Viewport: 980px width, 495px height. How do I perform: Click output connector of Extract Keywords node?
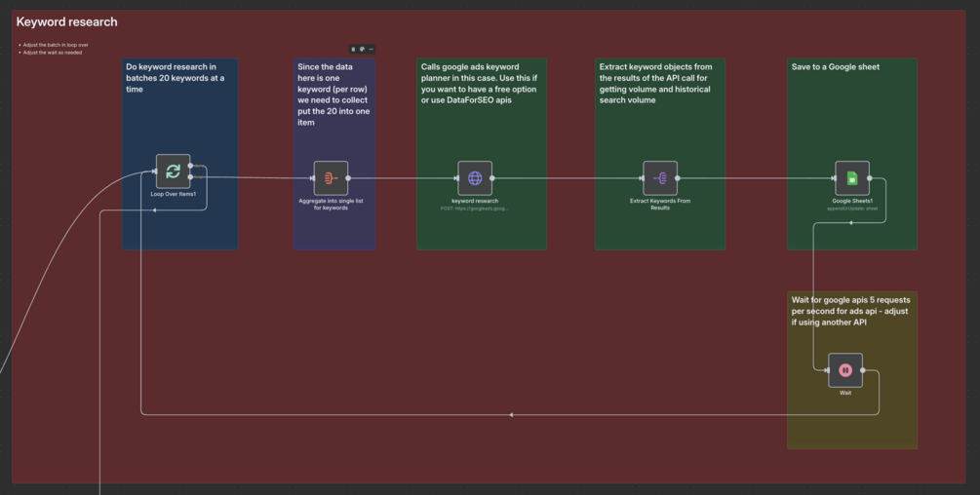(678, 178)
